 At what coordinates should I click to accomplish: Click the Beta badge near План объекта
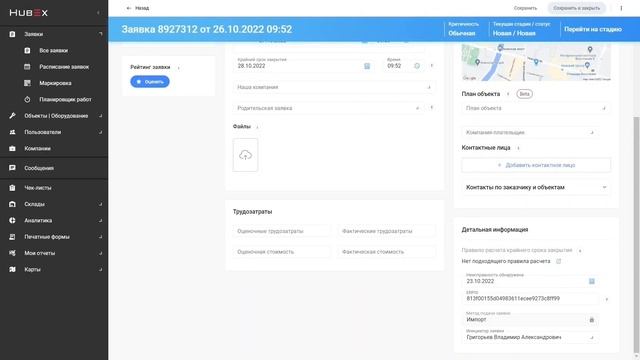(x=524, y=94)
